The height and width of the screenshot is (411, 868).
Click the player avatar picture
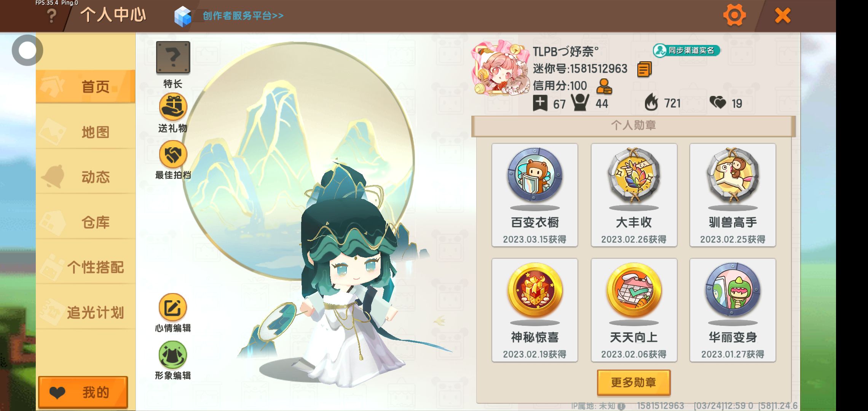(500, 68)
